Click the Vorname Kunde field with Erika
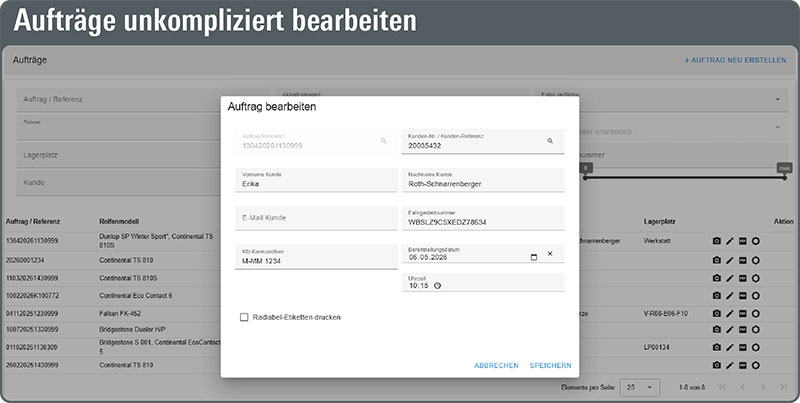800x403 pixels. [316, 180]
